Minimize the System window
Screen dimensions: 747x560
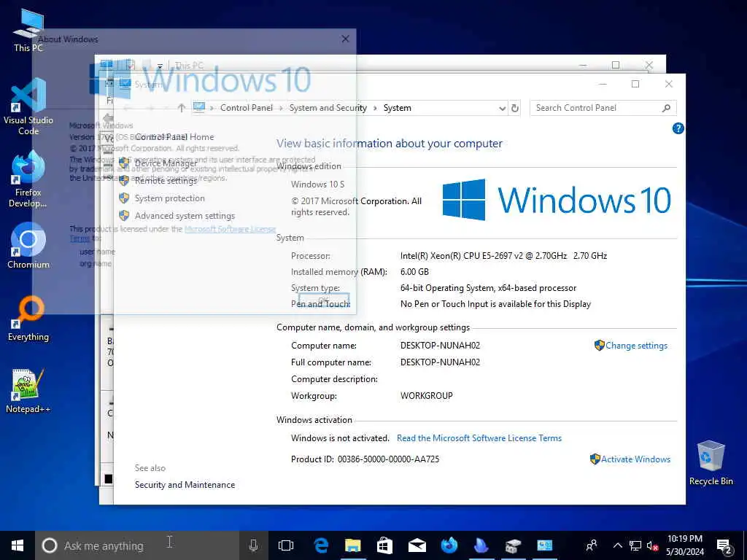tap(603, 85)
